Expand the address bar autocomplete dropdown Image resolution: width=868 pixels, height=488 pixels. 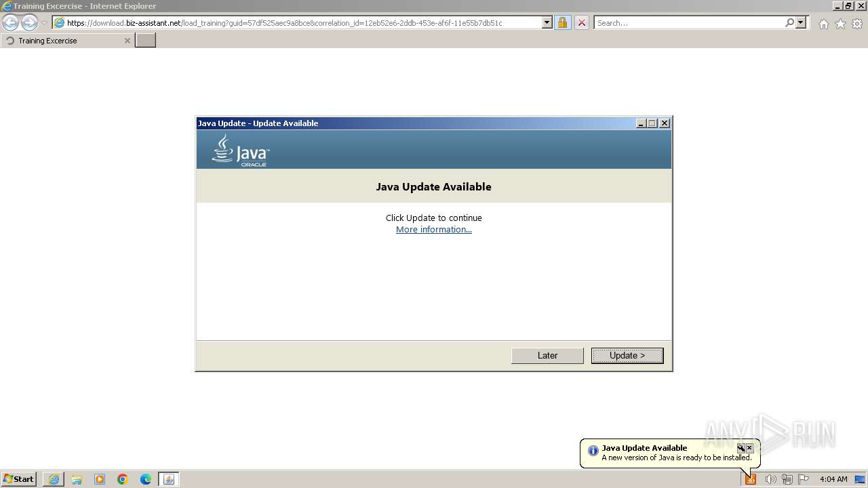point(547,23)
